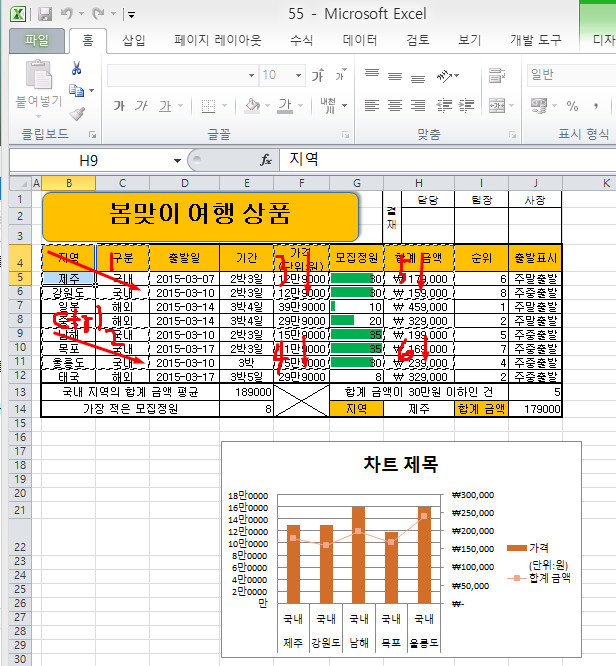Toggle underline formatting (underlined 가)

pyautogui.click(x=165, y=106)
